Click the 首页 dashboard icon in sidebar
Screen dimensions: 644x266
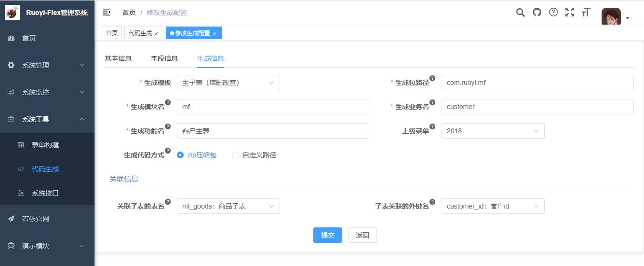click(x=11, y=38)
